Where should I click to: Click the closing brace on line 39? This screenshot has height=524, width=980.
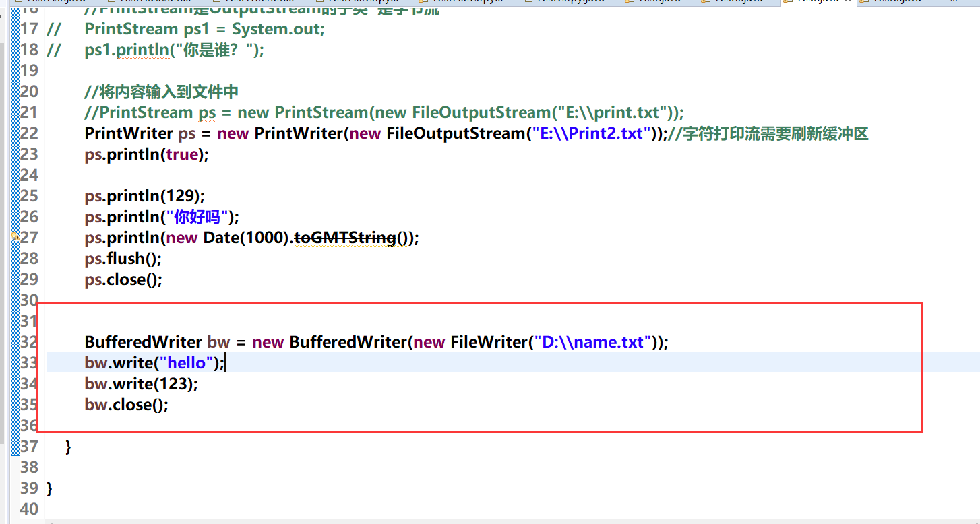point(49,488)
